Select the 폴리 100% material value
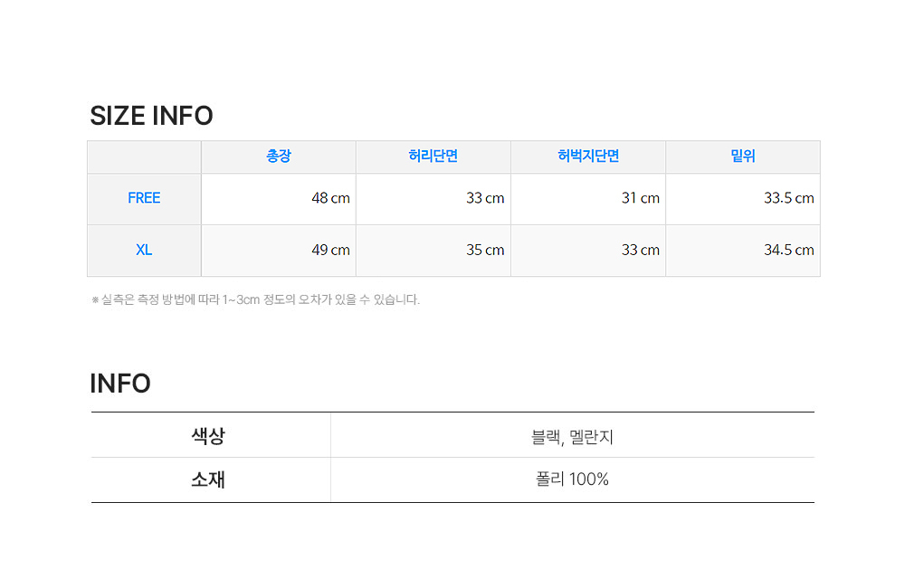905x588 pixels. point(572,479)
